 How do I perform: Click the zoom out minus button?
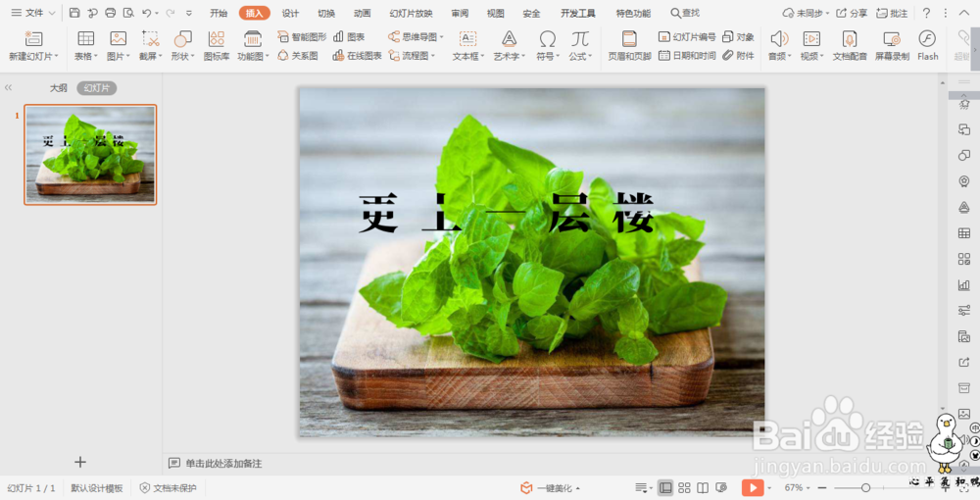[x=822, y=487]
